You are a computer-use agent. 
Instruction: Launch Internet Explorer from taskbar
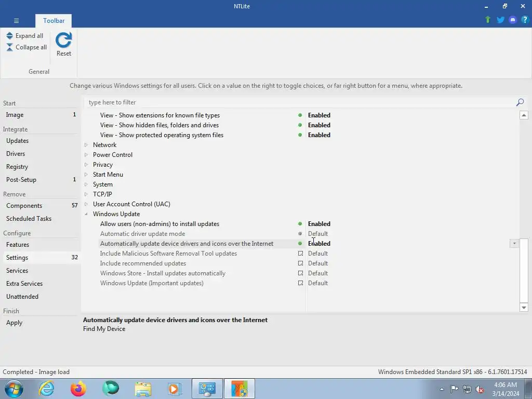click(46, 389)
